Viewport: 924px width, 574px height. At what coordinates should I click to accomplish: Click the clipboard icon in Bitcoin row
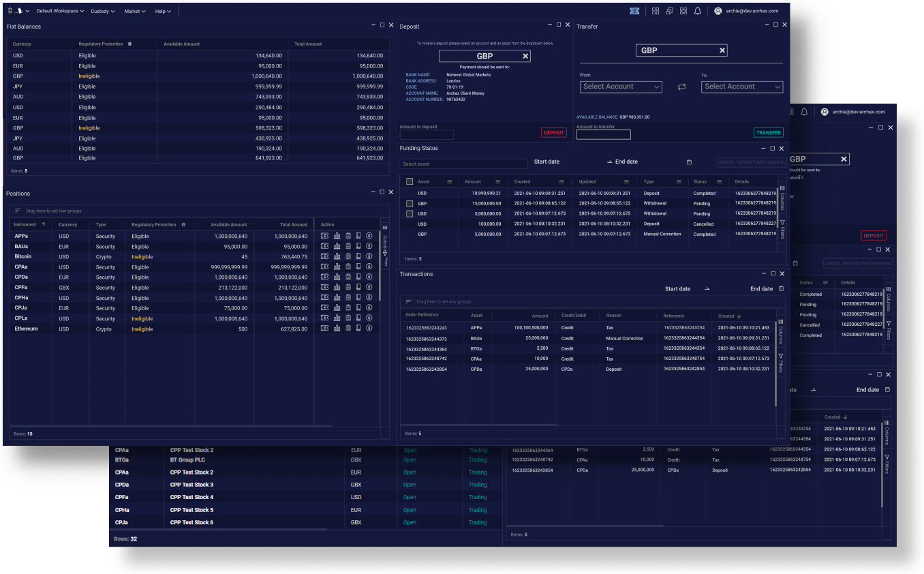[x=348, y=256]
